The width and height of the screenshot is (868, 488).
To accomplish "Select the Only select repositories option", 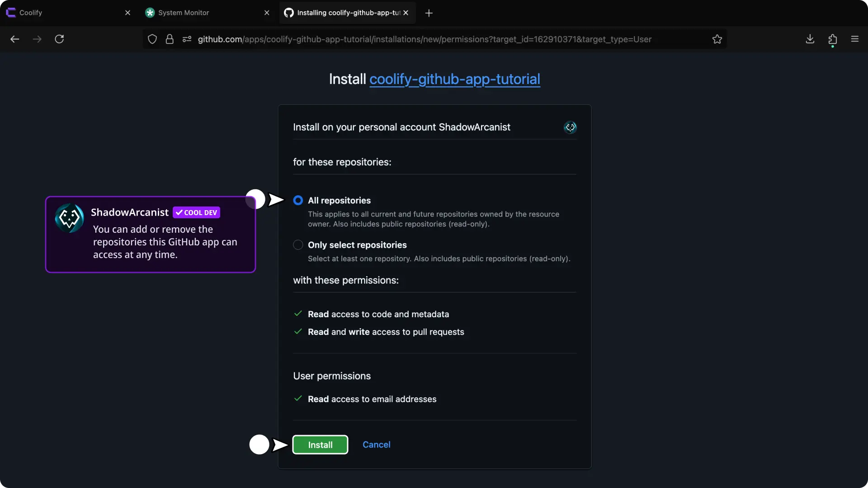I will pos(298,245).
